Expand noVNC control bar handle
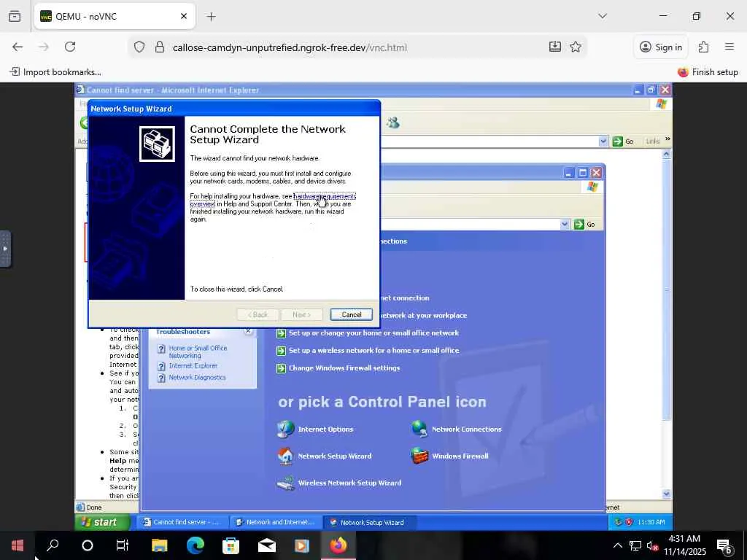Screen dimensions: 747x560 5,249
